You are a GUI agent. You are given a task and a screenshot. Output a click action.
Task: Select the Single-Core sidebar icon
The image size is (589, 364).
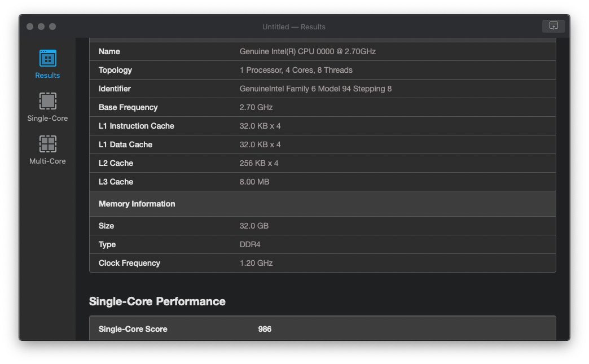(x=47, y=102)
